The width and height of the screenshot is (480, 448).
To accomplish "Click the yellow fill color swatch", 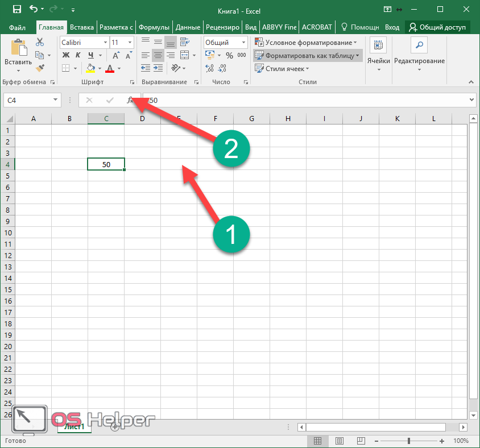I will pos(90,68).
